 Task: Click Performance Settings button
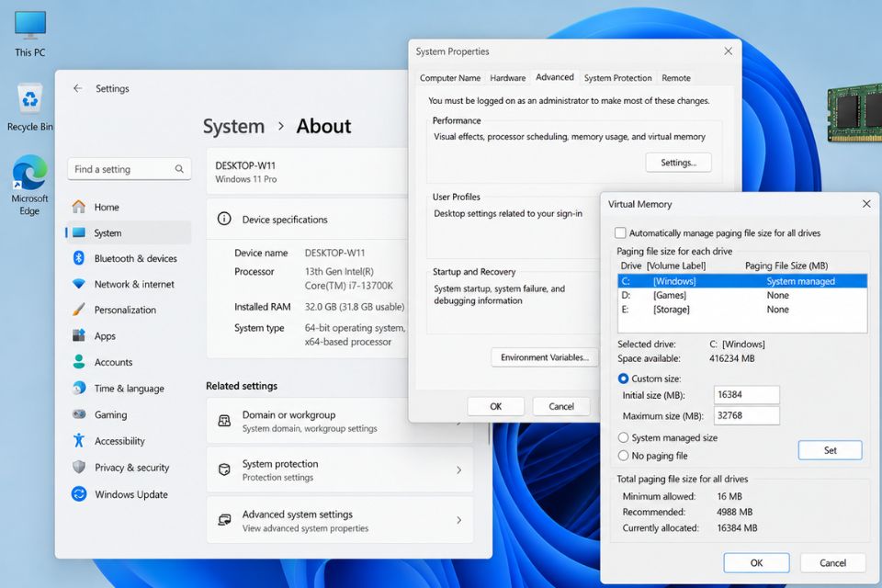tap(678, 163)
